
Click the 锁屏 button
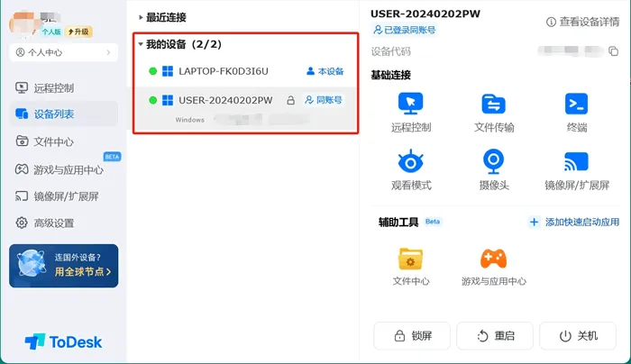click(x=412, y=336)
